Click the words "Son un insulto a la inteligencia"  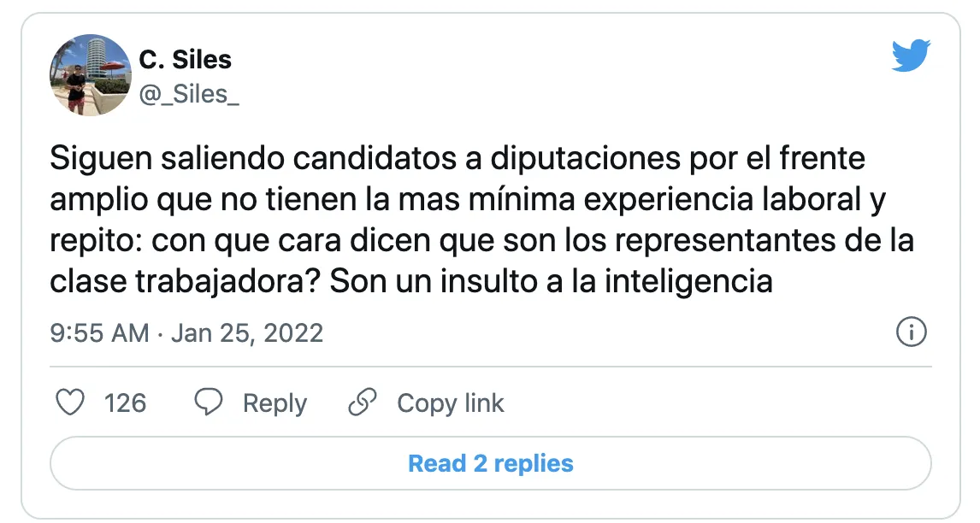552,281
